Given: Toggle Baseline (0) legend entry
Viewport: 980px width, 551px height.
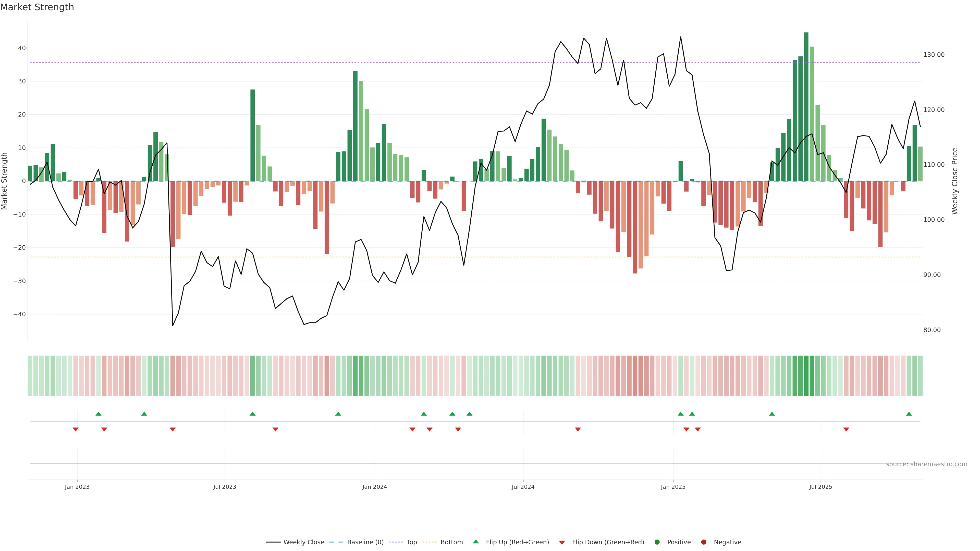Looking at the screenshot, I should point(365,542).
